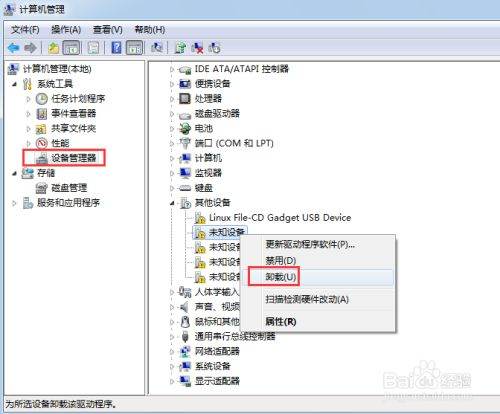The height and width of the screenshot is (414, 500).
Task: Expand 服务和应用程序 in left tree
Action: (14, 203)
